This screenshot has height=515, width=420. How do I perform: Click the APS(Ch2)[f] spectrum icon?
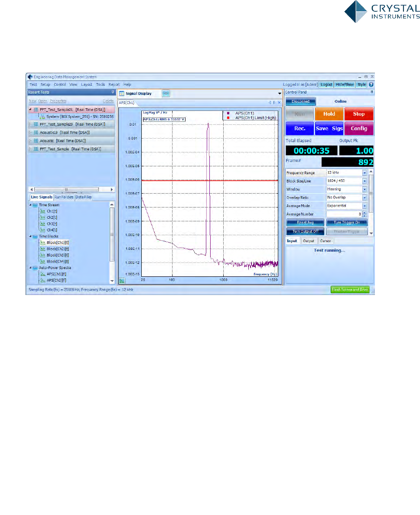(43, 281)
